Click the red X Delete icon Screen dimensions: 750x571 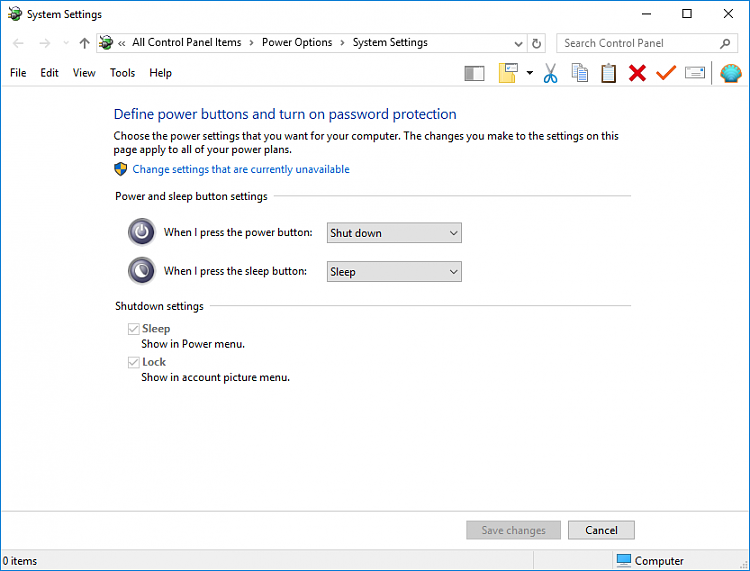pyautogui.click(x=637, y=73)
